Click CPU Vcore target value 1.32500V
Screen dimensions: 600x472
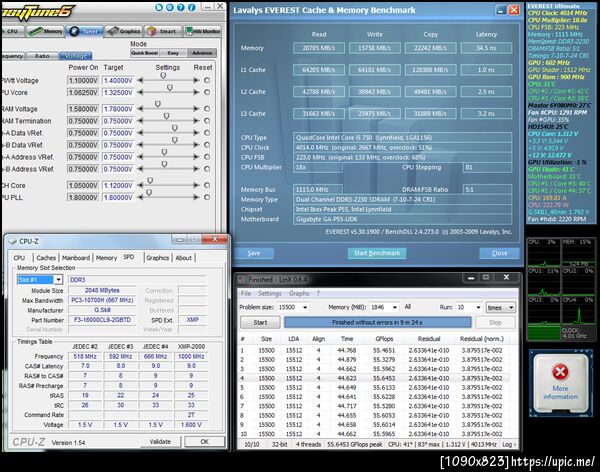(x=118, y=92)
